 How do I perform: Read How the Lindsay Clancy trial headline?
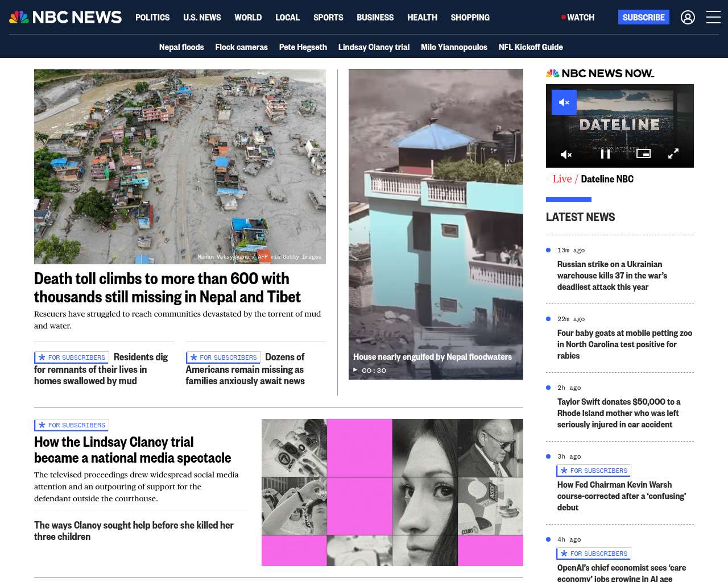click(x=133, y=450)
